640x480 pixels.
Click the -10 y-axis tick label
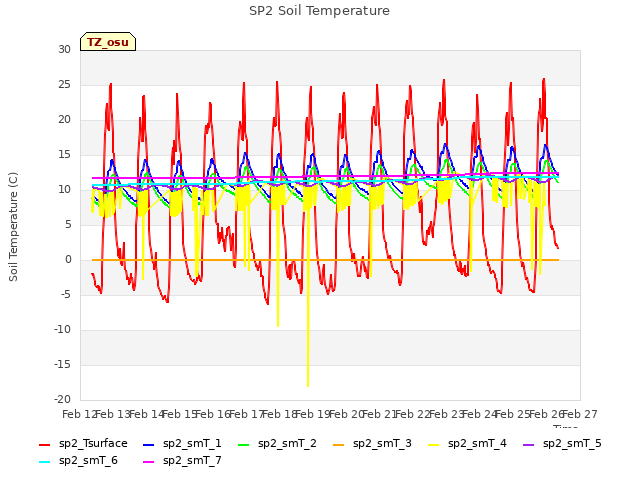point(62,329)
